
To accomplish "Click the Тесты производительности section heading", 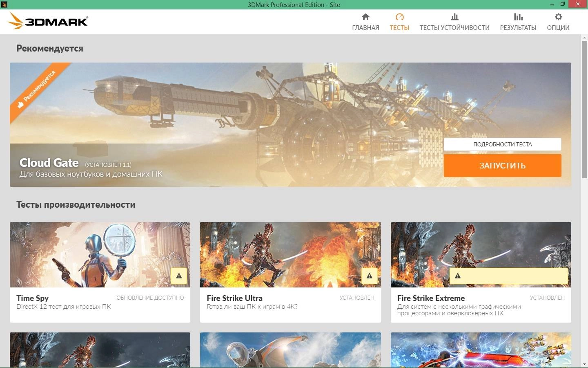I will 76,204.
